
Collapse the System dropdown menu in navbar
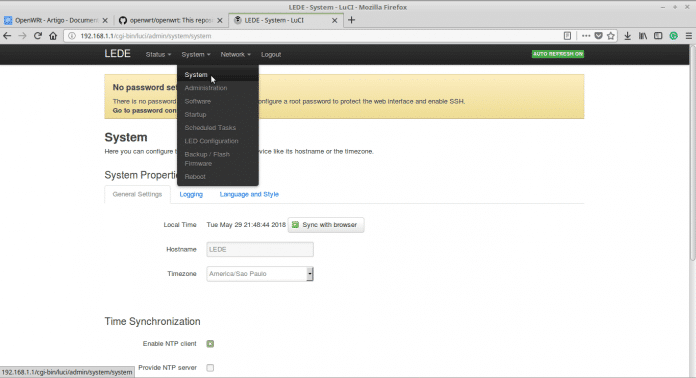click(196, 54)
